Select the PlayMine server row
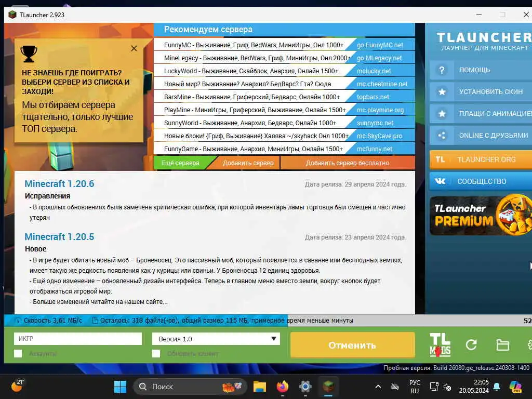Screen dimensions: 532x399 point(284,110)
